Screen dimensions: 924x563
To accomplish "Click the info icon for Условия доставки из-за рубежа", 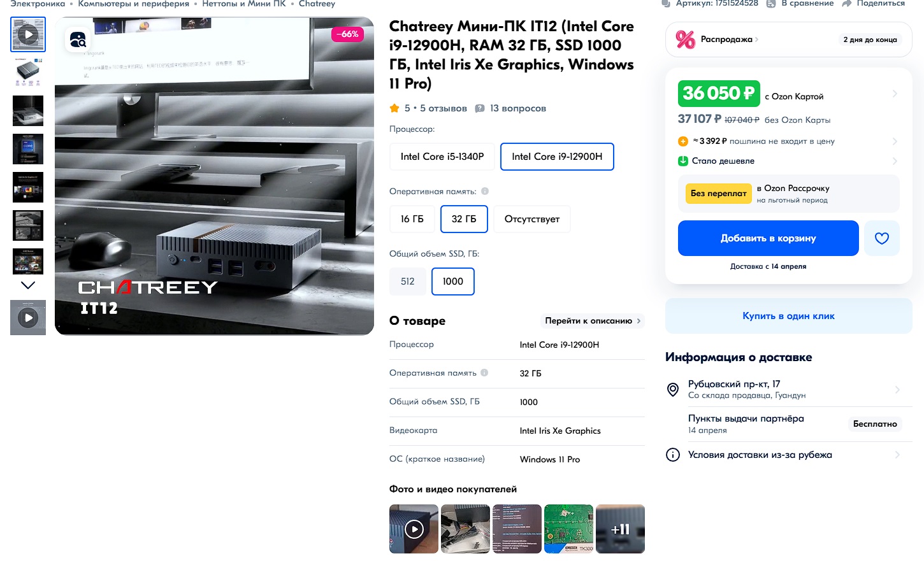I will click(x=672, y=455).
